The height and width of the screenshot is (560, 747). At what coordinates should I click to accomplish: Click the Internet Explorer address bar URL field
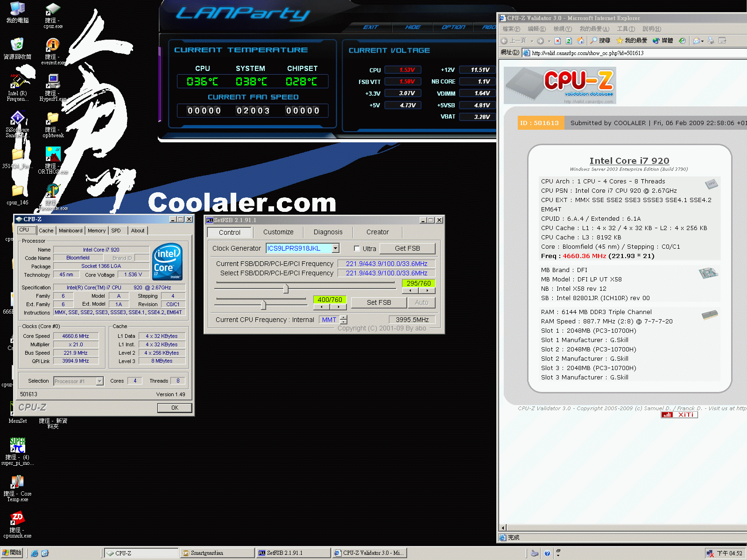pos(635,53)
